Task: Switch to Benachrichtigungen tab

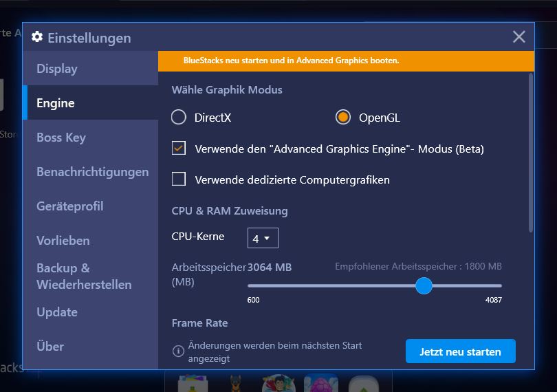Action: coord(91,172)
